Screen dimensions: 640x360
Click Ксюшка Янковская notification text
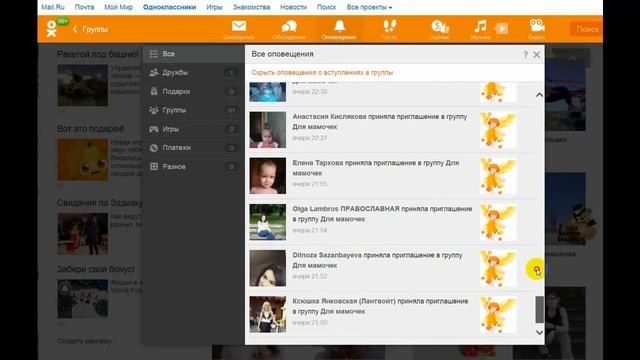tap(380, 306)
